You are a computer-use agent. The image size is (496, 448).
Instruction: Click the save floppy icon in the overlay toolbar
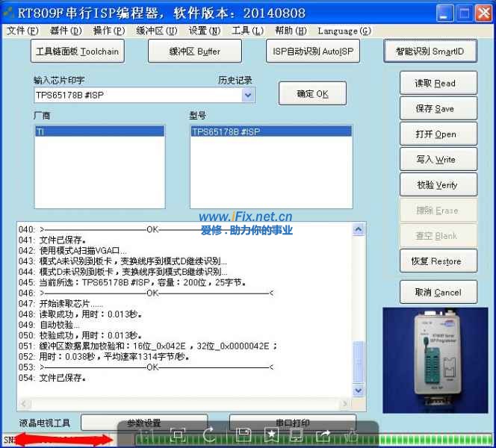243,434
